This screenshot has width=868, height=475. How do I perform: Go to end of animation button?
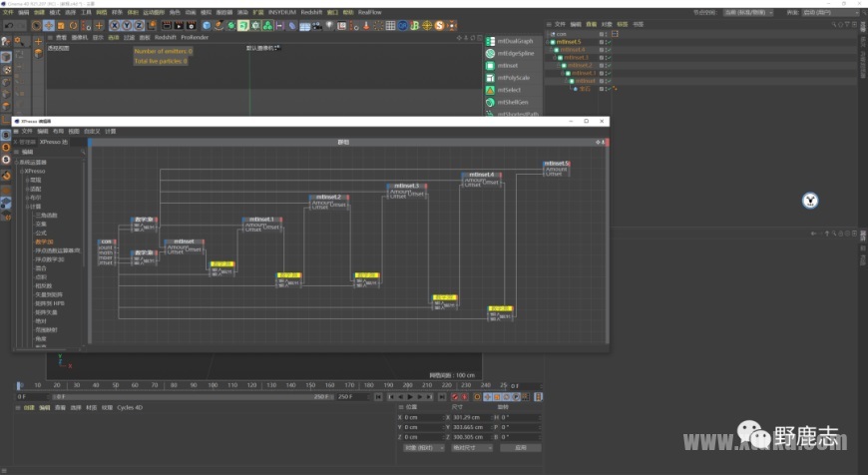tap(442, 397)
